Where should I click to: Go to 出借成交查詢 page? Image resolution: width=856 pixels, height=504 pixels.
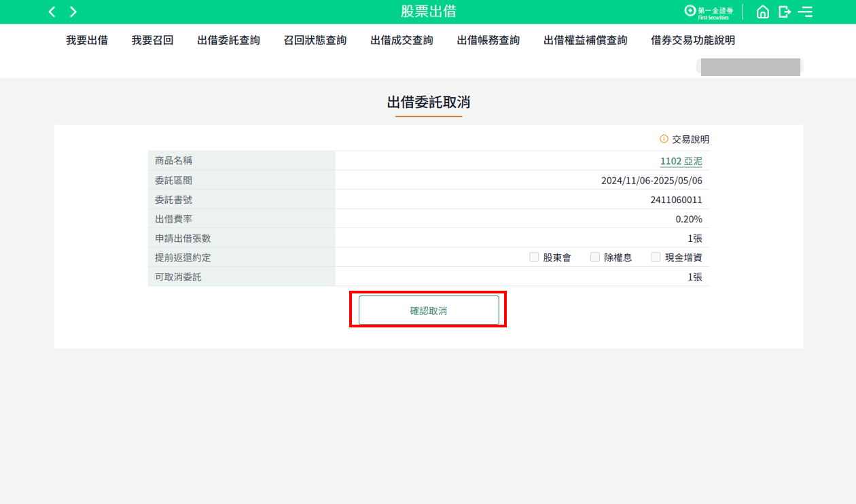coord(402,40)
